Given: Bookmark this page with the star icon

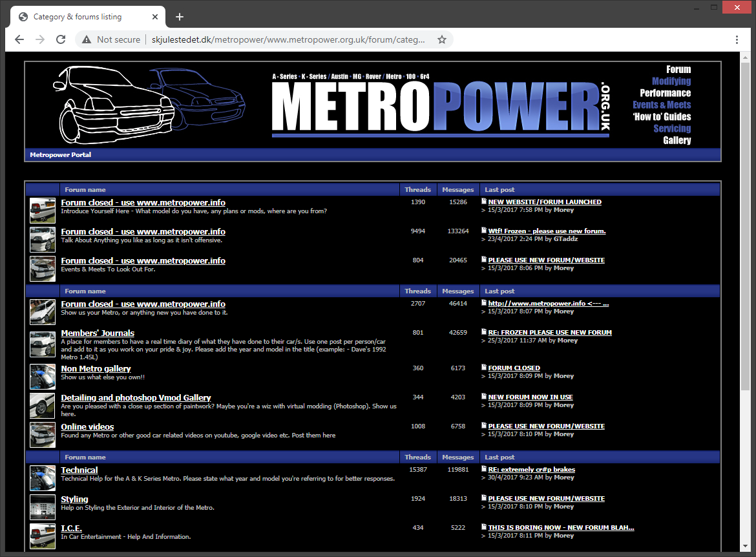Looking at the screenshot, I should coord(441,39).
